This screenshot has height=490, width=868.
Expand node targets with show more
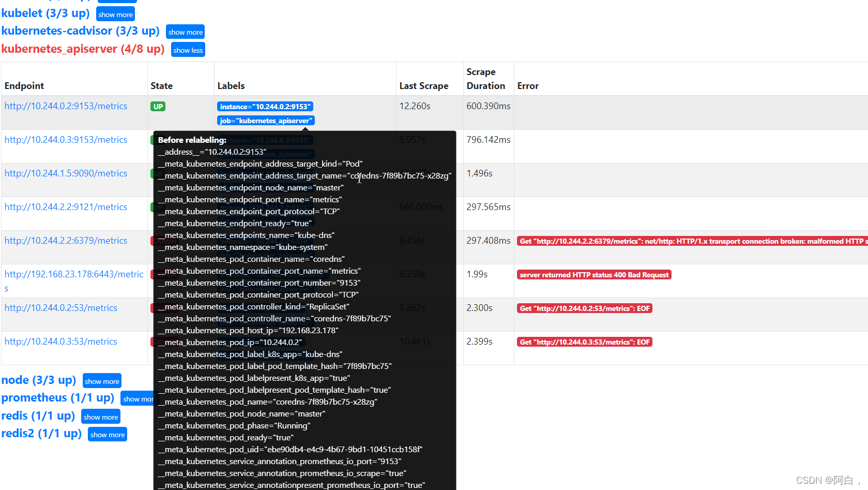tap(102, 381)
